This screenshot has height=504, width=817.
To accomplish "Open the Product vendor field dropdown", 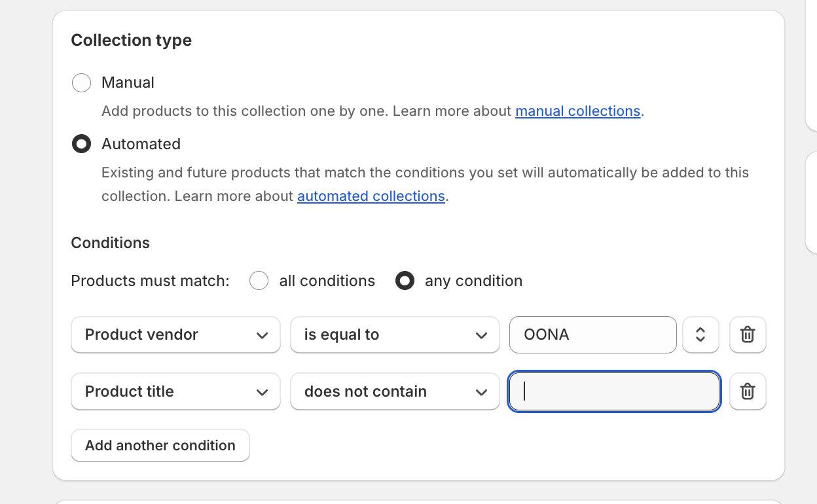I will pyautogui.click(x=175, y=334).
